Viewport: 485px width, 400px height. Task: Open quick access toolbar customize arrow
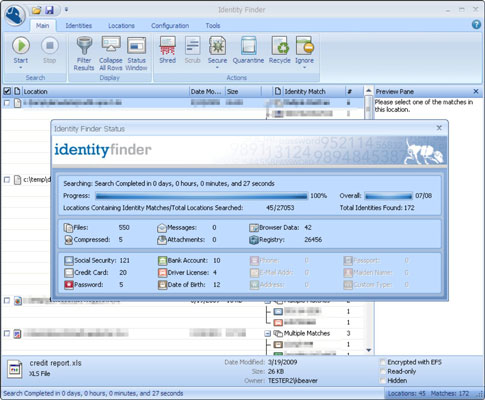pyautogui.click(x=66, y=10)
